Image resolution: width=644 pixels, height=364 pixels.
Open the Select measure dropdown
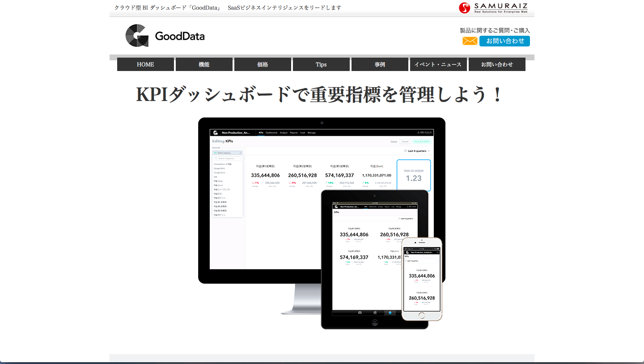228,153
